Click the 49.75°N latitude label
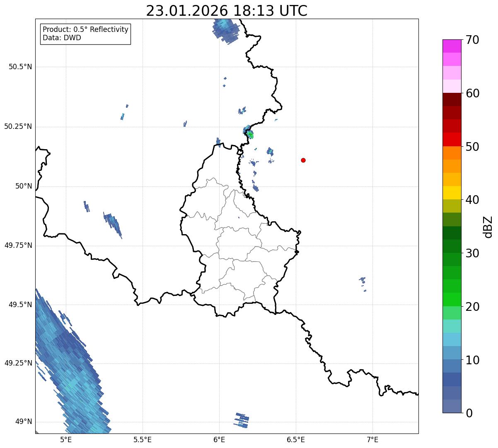The width and height of the screenshot is (498, 448). coord(18,245)
